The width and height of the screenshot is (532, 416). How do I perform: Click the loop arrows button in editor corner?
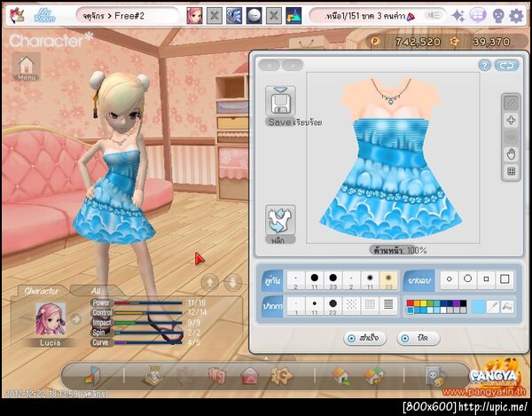(x=506, y=65)
